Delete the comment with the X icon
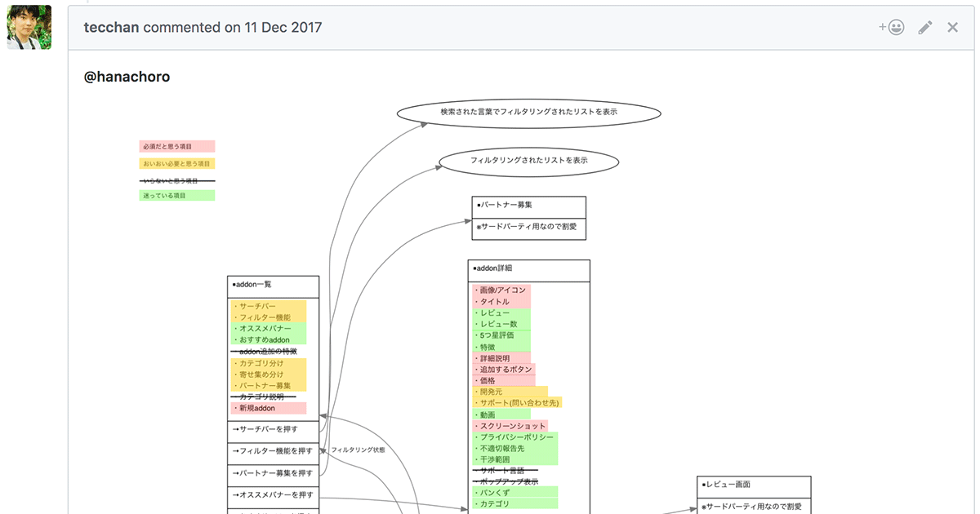Screen dimensions: 980x514 pyautogui.click(x=952, y=28)
